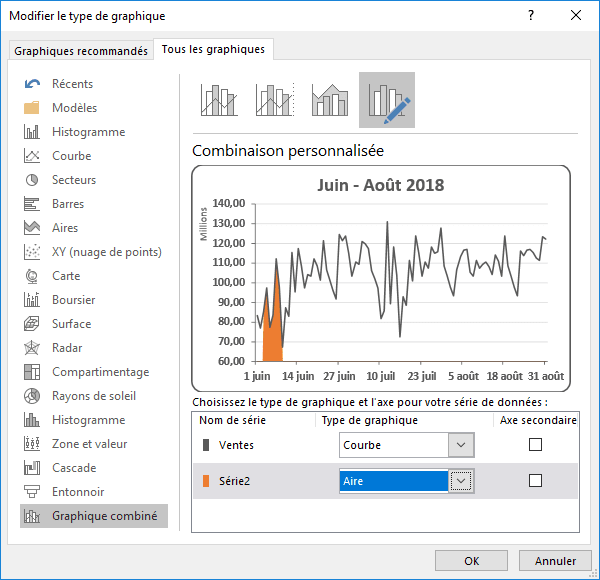Select custom combination subtype with pencil
Viewport: 600px width, 580px height.
[x=387, y=100]
